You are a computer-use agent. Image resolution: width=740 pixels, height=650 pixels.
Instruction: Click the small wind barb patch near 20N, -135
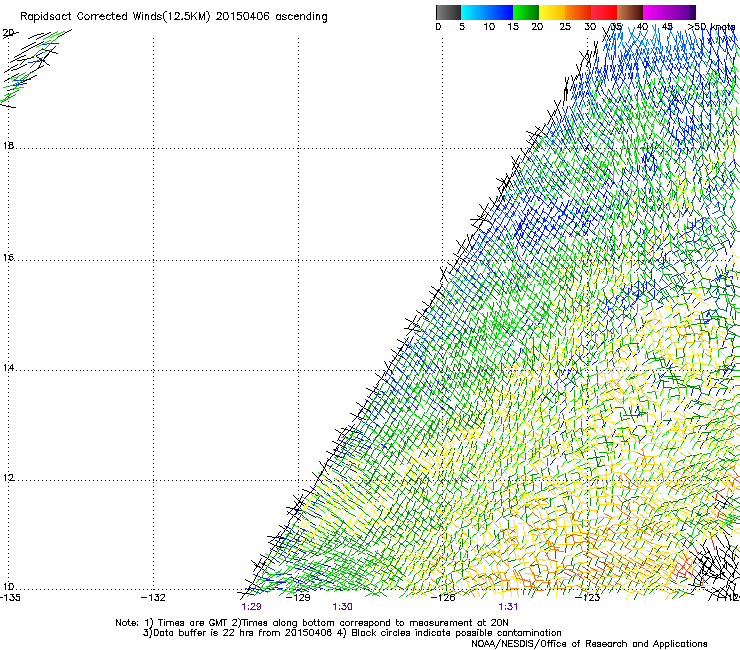pyautogui.click(x=34, y=68)
